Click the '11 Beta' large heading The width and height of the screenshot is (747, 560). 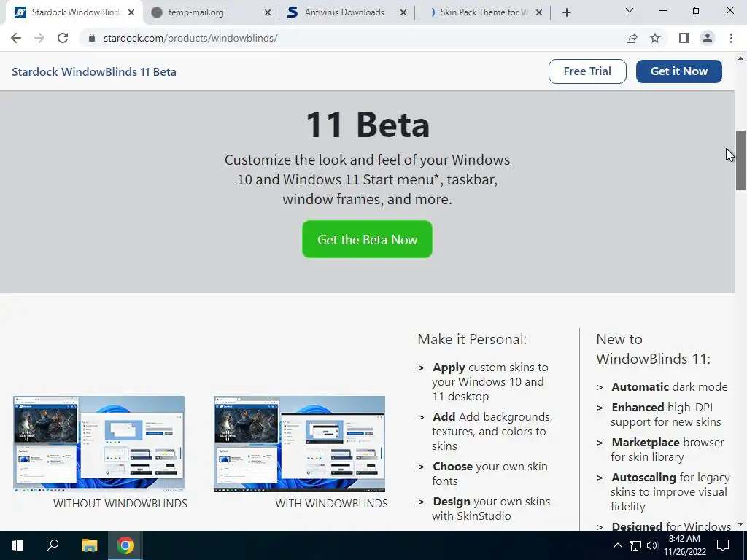point(368,125)
